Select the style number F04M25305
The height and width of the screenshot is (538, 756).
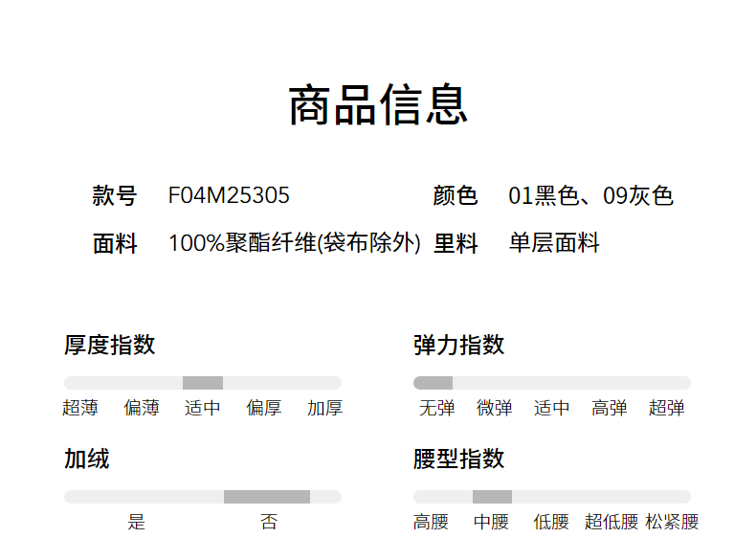pos(229,196)
